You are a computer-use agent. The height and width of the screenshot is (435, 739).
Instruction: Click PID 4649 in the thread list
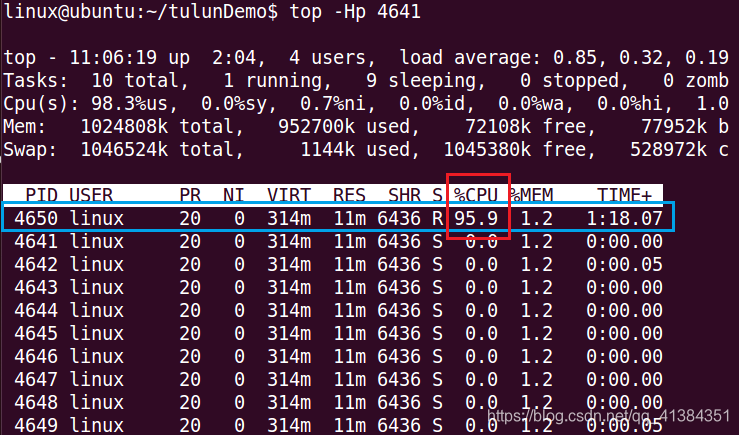point(36,426)
